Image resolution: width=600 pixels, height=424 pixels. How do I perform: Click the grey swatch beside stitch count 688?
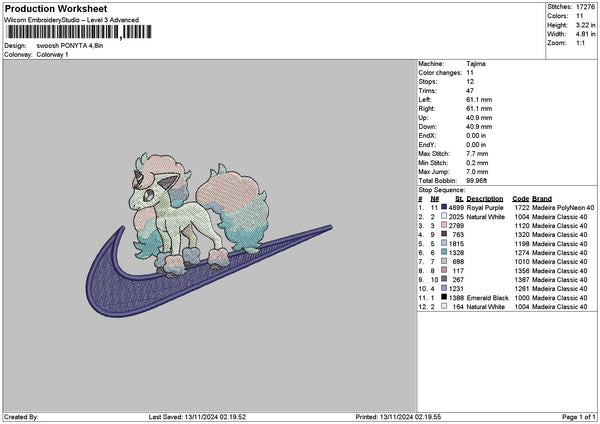click(x=444, y=261)
